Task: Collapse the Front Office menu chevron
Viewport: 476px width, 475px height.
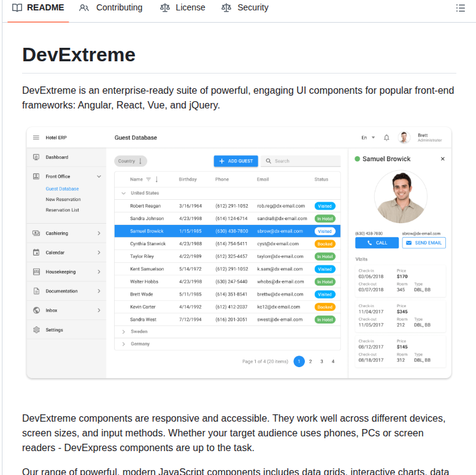Action: coord(99,177)
